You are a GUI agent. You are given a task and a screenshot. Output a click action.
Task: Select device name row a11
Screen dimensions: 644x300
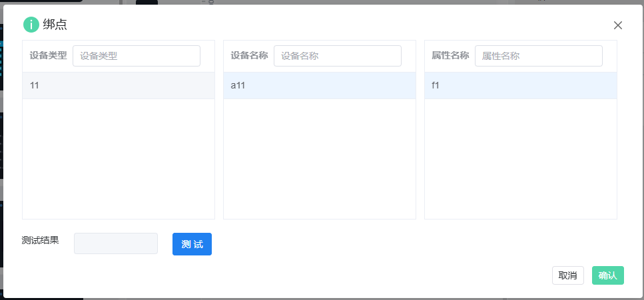(x=320, y=85)
